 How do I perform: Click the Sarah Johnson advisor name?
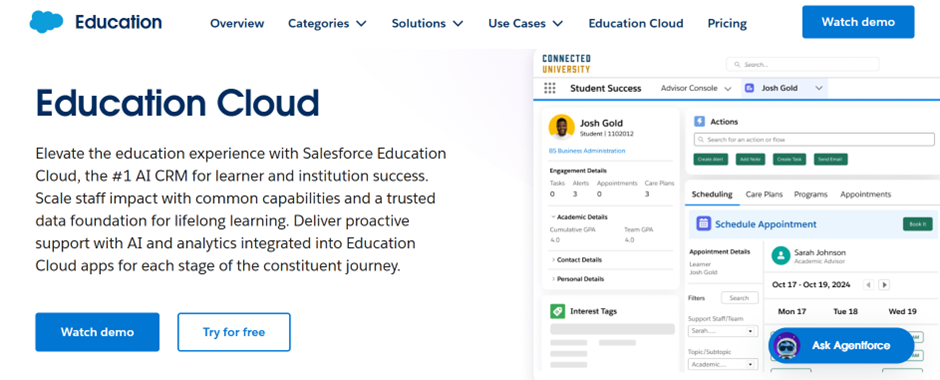(x=820, y=252)
